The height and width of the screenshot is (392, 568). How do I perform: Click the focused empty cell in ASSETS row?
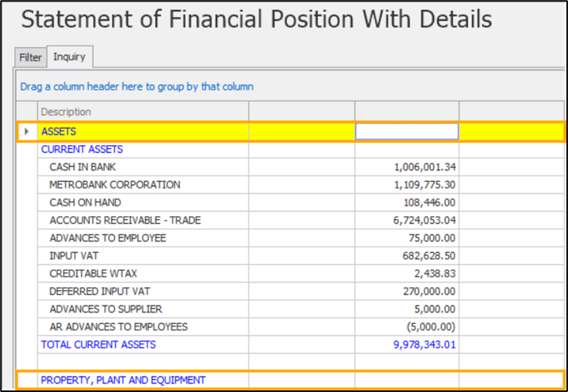point(407,131)
